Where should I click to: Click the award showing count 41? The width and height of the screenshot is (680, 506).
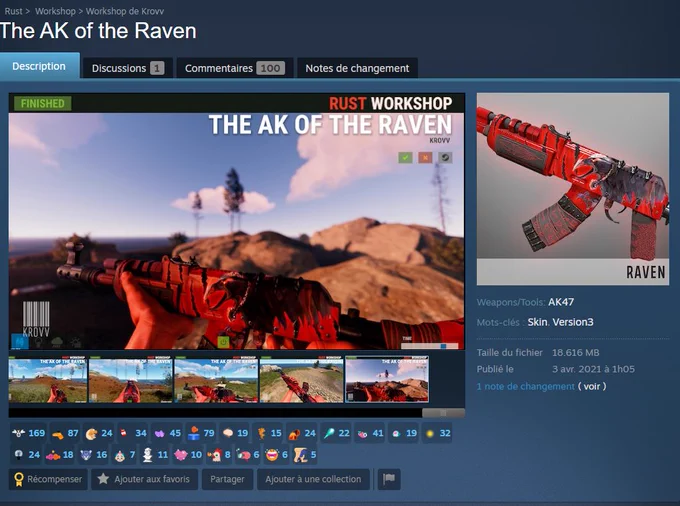(x=369, y=433)
